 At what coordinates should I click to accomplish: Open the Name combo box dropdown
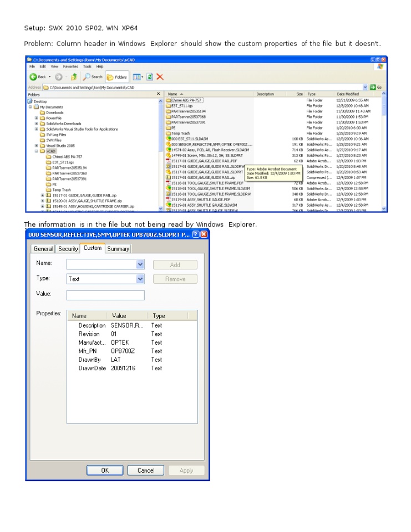point(140,264)
